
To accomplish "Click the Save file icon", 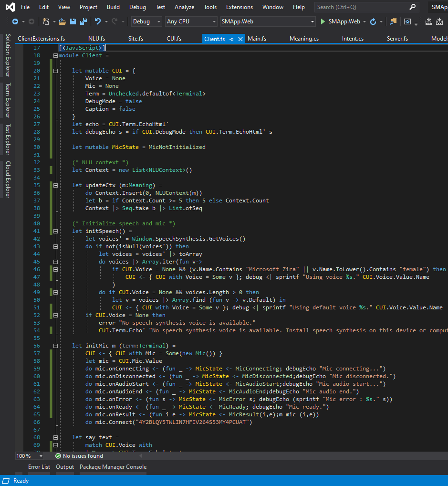I will click(73, 21).
